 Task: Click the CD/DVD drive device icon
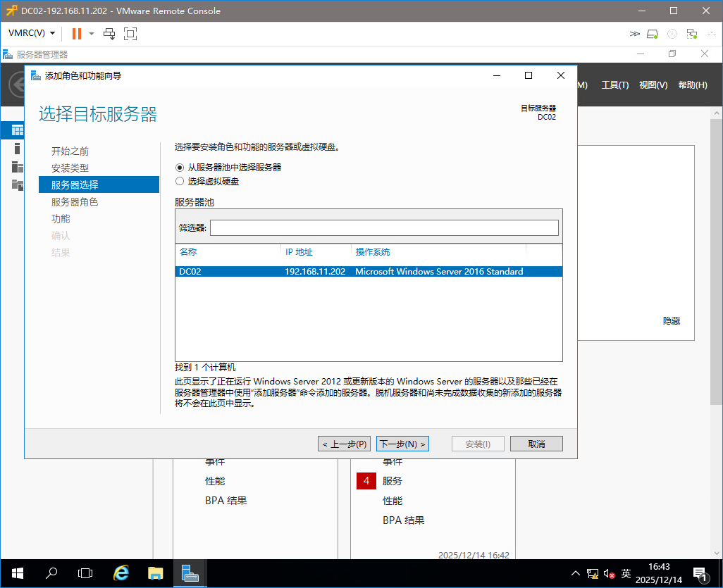672,34
